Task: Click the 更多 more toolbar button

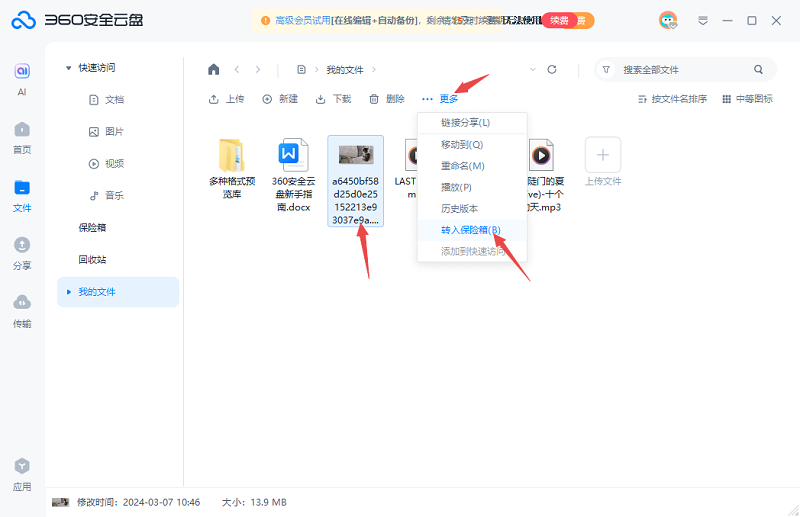Action: point(440,99)
